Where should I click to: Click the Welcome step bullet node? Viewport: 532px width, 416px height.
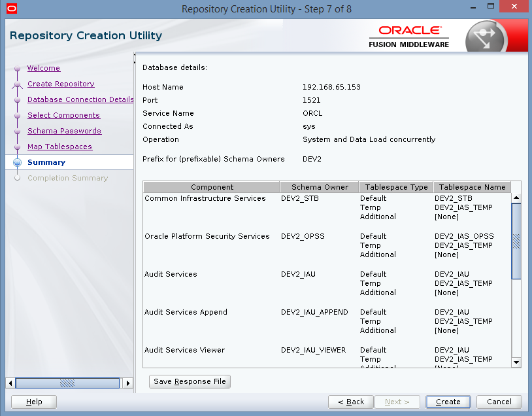[x=17, y=68]
